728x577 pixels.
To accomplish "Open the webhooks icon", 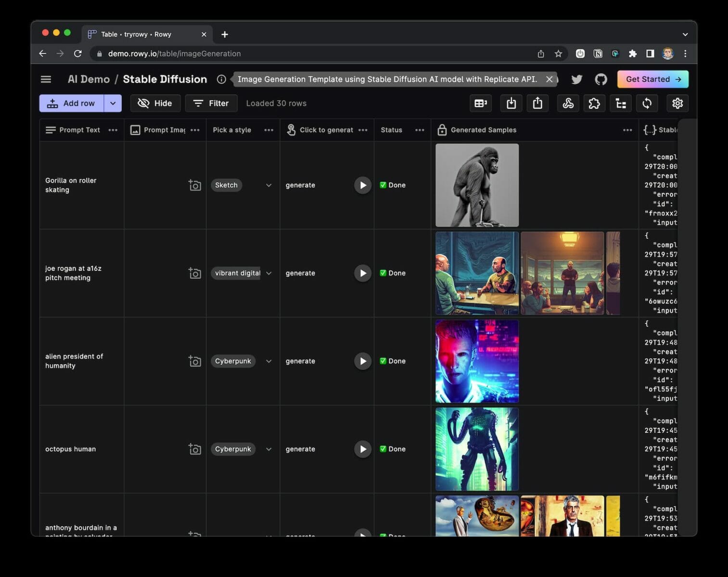I will pos(568,103).
